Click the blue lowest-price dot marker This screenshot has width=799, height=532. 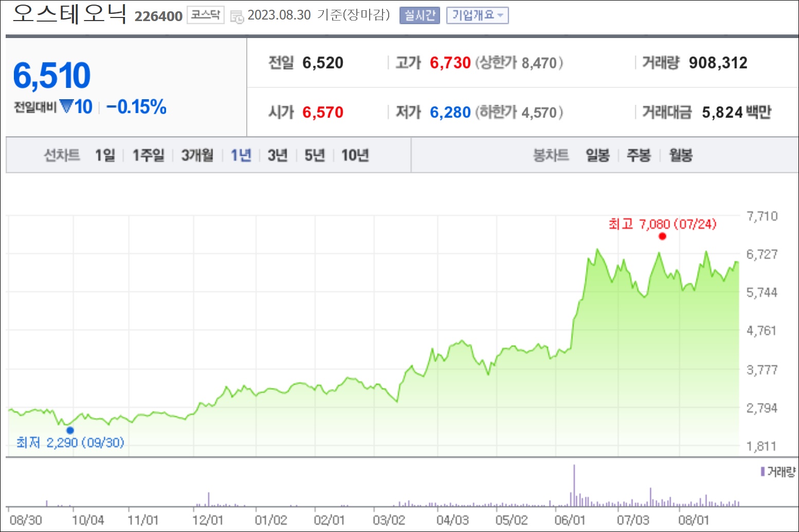[x=70, y=430]
